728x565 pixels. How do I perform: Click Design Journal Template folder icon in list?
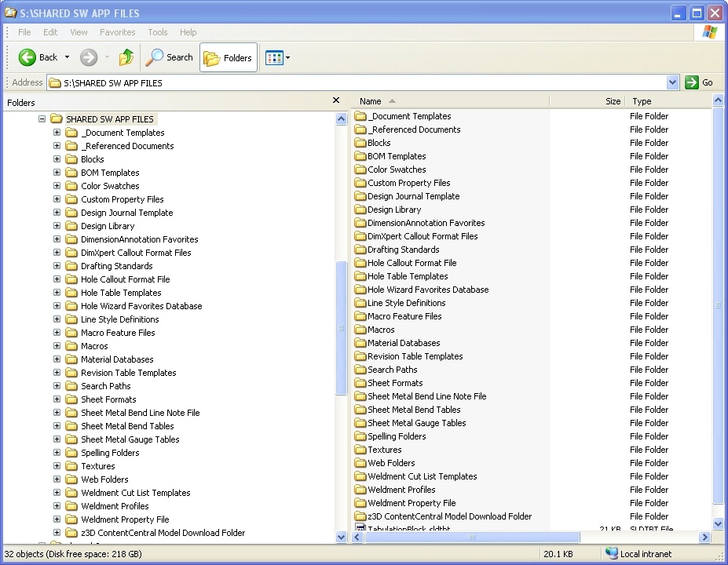360,196
